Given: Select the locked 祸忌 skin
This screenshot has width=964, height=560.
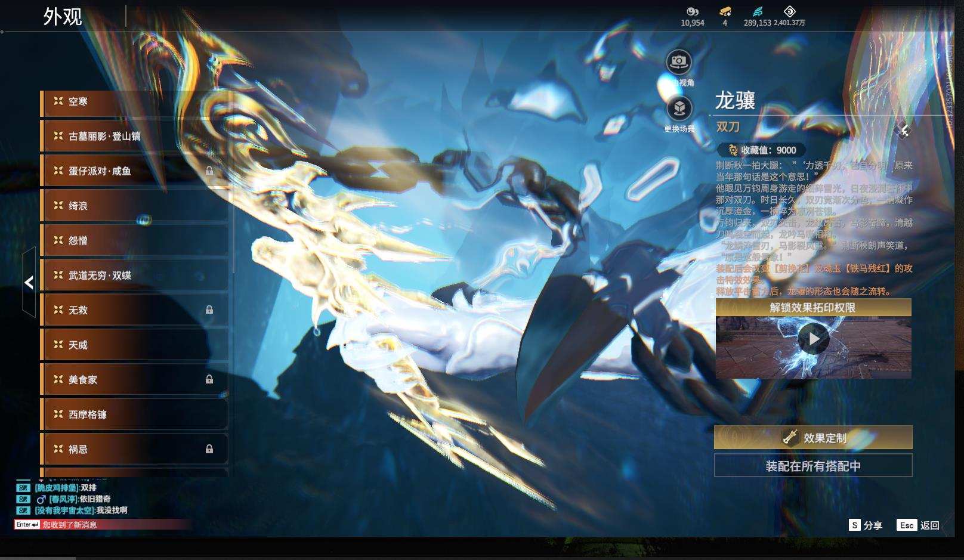Looking at the screenshot, I should (x=134, y=449).
